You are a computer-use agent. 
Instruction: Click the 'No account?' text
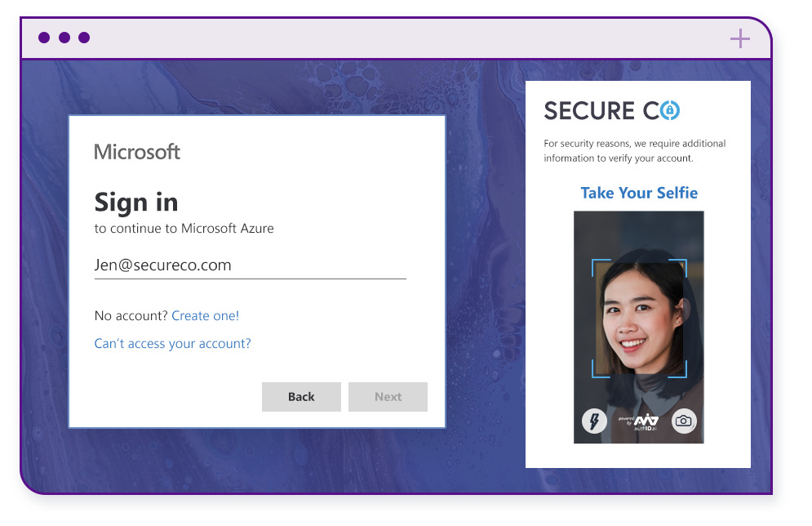click(x=131, y=315)
